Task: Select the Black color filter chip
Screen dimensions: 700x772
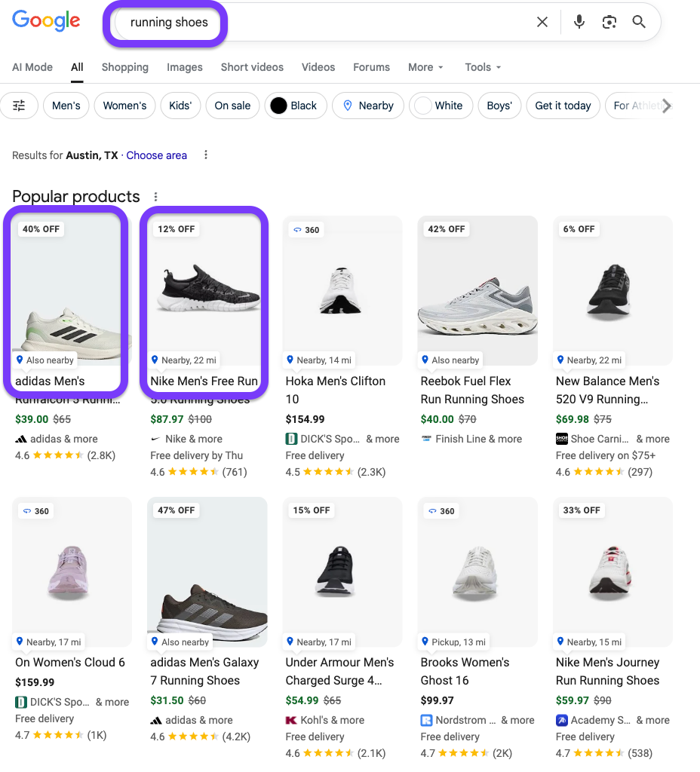Action: 294,106
